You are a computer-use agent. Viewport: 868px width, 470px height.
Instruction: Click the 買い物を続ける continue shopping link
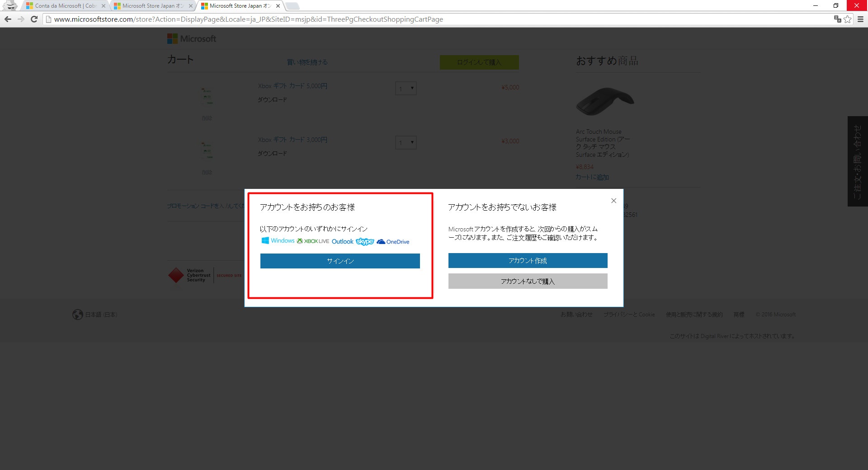pyautogui.click(x=307, y=62)
